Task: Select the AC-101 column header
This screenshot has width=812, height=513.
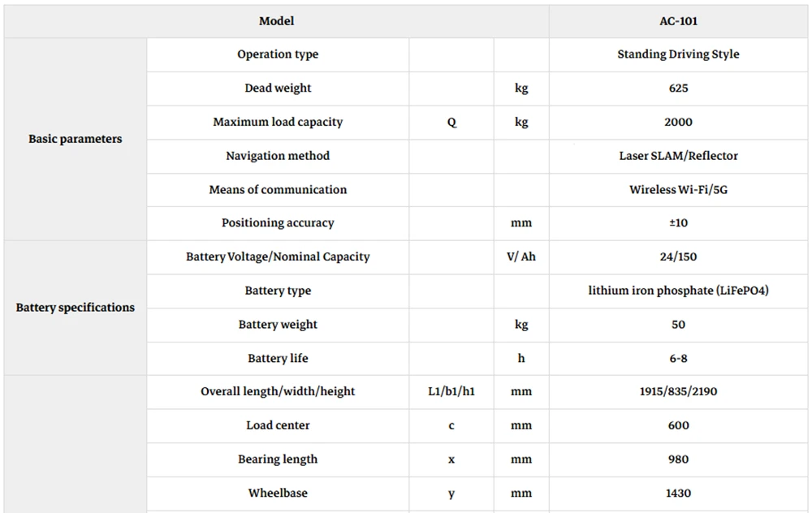Action: click(678, 21)
